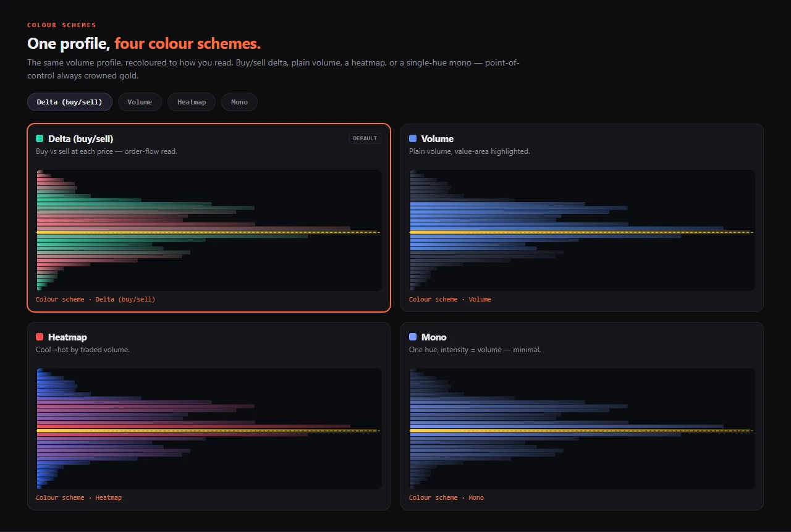Viewport: 791px width, 532px height.
Task: Open the Heatmap profile chart
Action: click(x=209, y=428)
